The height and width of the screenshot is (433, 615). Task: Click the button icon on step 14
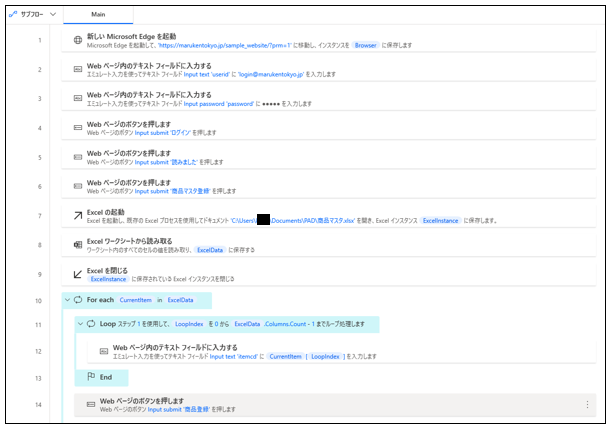click(x=91, y=404)
